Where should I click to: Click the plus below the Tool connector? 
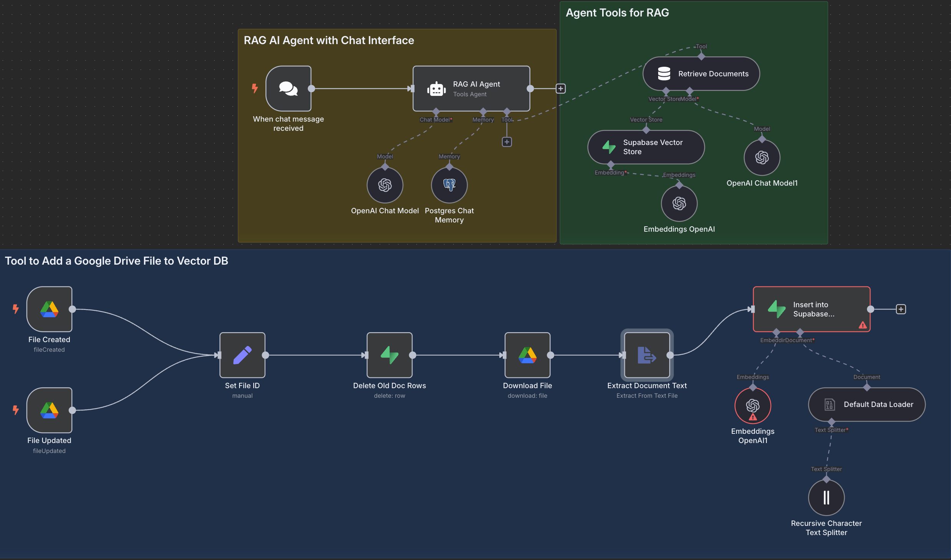[507, 142]
